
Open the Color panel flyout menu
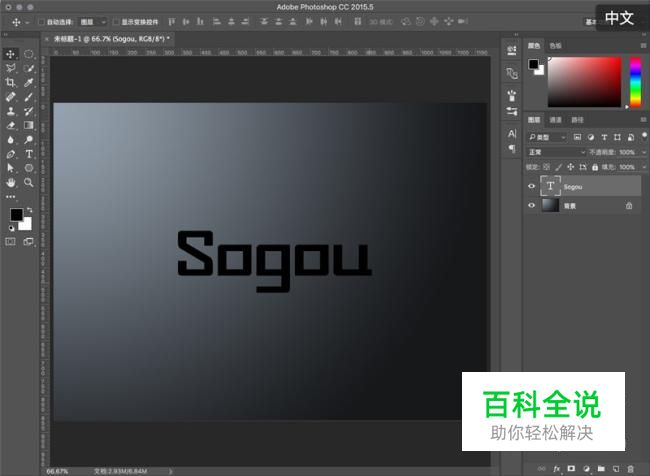(643, 46)
